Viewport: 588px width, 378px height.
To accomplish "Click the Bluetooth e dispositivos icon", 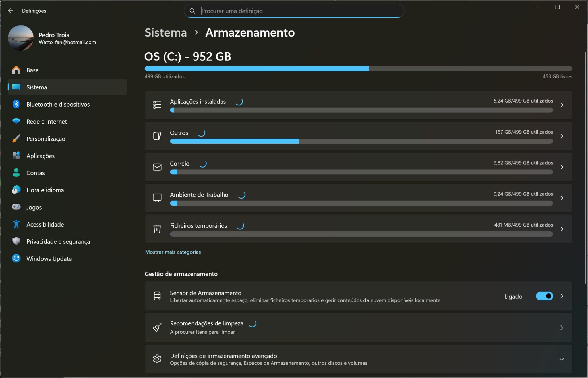I will (x=16, y=104).
